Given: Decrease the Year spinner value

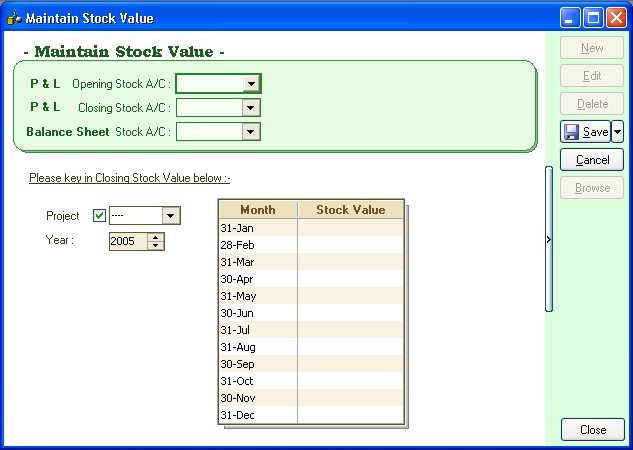Looking at the screenshot, I should click(155, 245).
